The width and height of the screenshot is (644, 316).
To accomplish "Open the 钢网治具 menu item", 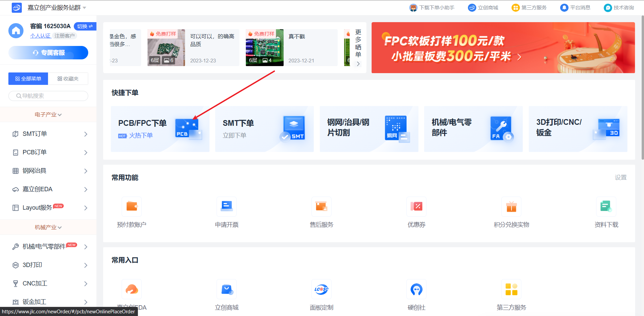I will tap(48, 171).
